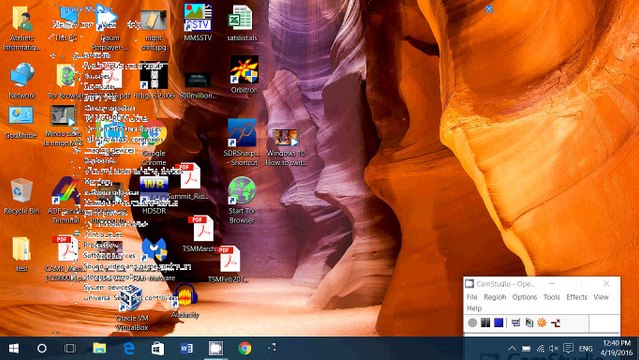The width and height of the screenshot is (639, 360).
Task: Open the Action Center notifications icon
Action: [x=568, y=349]
